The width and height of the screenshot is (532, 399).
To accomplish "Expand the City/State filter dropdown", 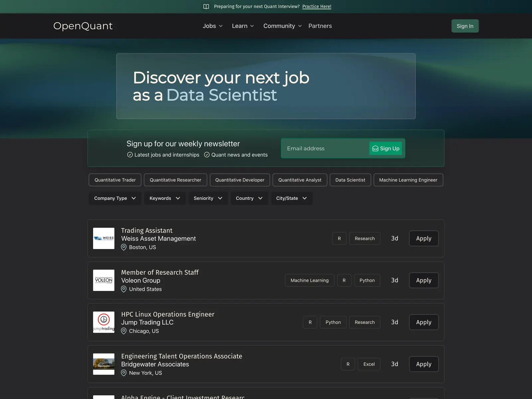I will (x=292, y=198).
